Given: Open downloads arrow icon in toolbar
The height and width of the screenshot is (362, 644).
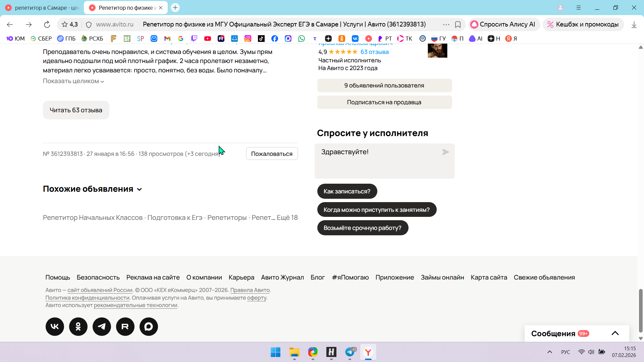Looking at the screenshot, I should [x=634, y=24].
